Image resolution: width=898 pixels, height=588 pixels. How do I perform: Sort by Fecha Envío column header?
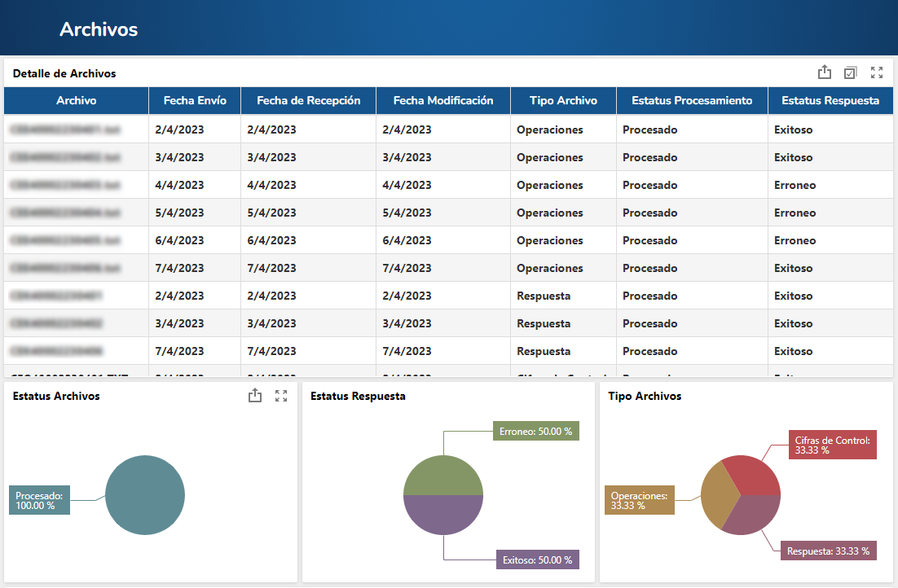195,101
